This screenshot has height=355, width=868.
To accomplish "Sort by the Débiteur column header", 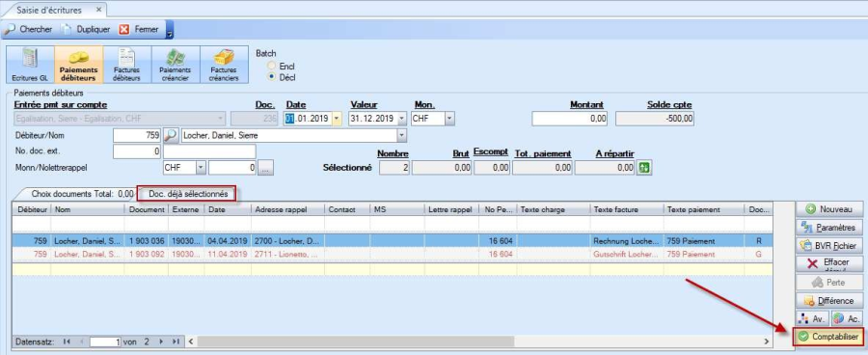I will 32,210.
